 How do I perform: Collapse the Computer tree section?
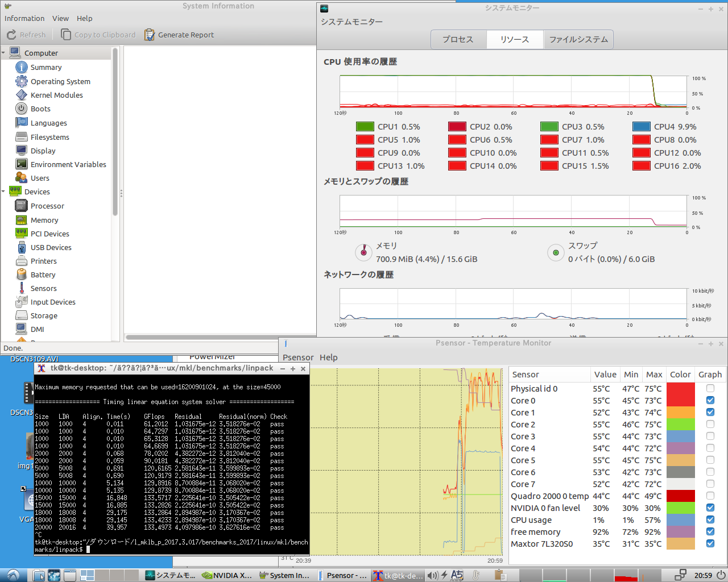pos(3,53)
